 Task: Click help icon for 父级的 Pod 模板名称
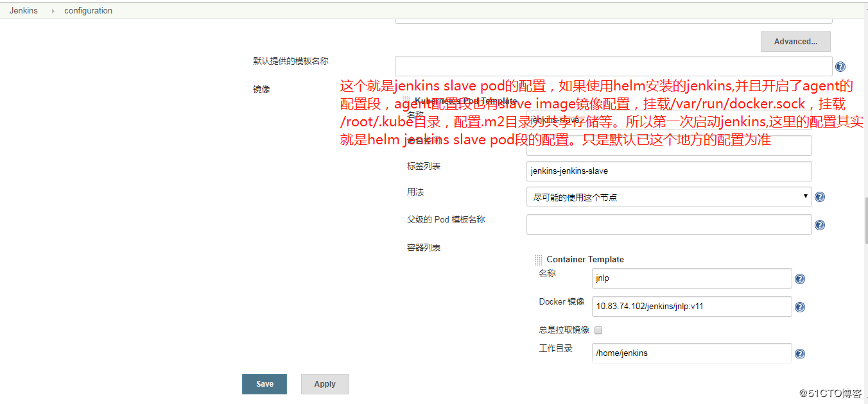click(x=819, y=224)
